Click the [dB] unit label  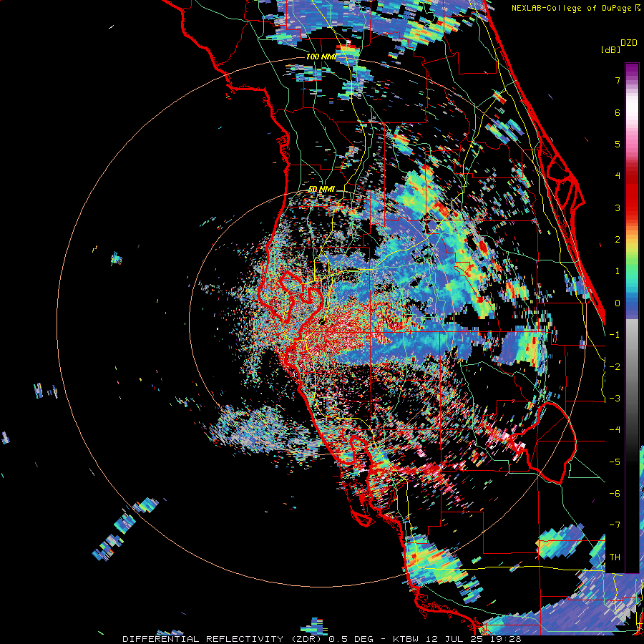coord(610,49)
